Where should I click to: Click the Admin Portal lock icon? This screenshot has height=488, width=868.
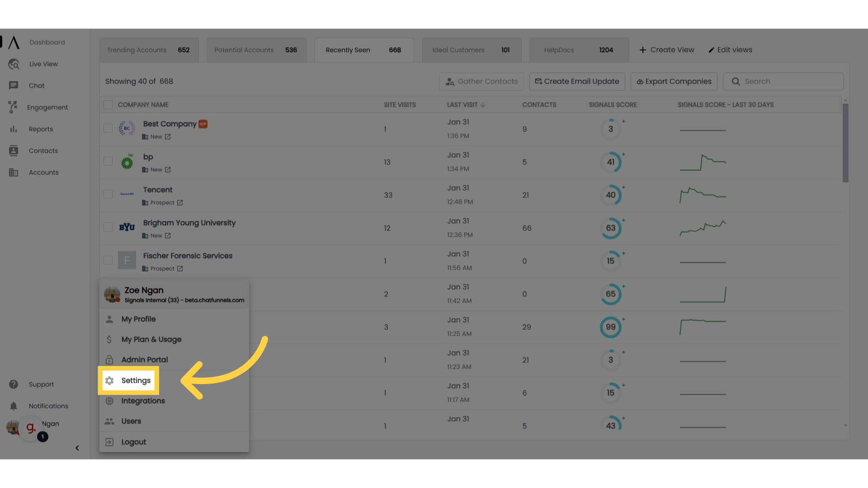(x=109, y=360)
